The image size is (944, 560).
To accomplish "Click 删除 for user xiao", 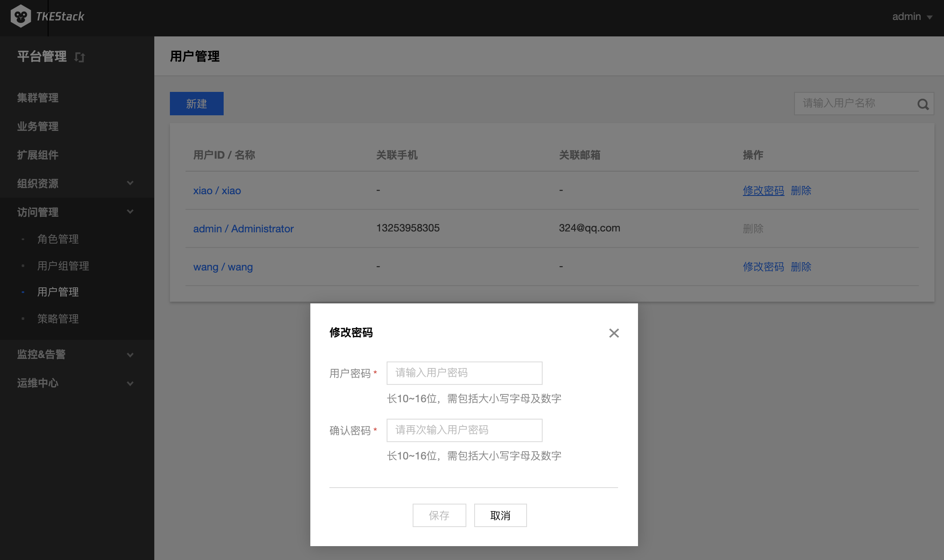I will click(801, 191).
